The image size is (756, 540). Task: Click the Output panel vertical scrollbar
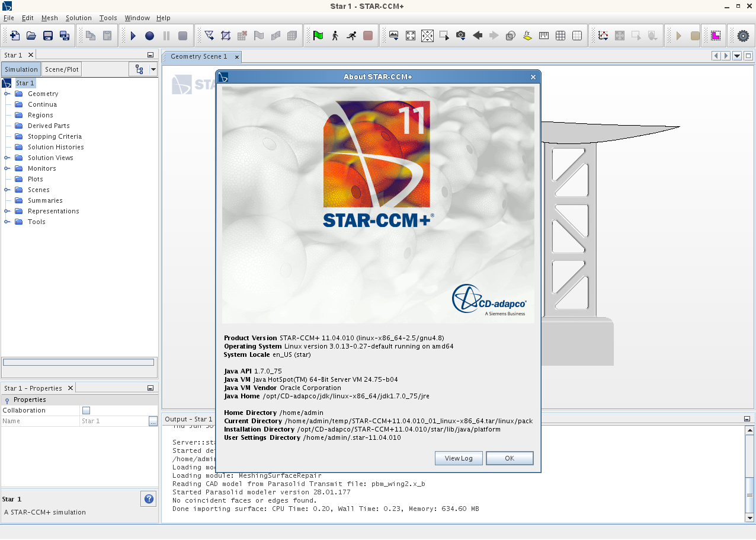coord(749,474)
